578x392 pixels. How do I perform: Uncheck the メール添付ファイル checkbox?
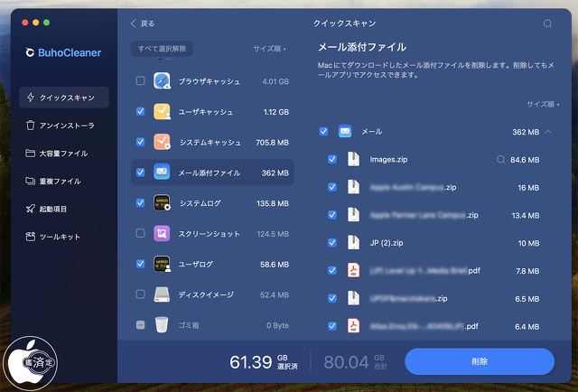(141, 173)
